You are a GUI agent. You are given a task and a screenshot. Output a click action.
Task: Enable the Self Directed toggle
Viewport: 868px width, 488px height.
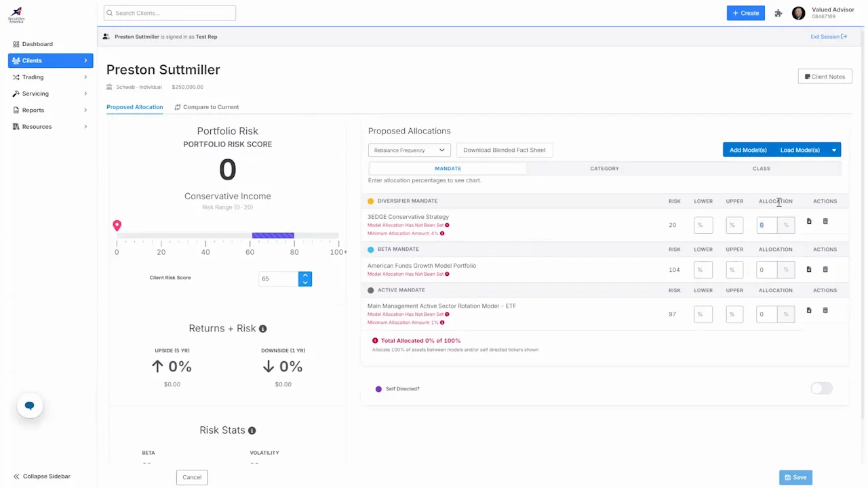(821, 388)
